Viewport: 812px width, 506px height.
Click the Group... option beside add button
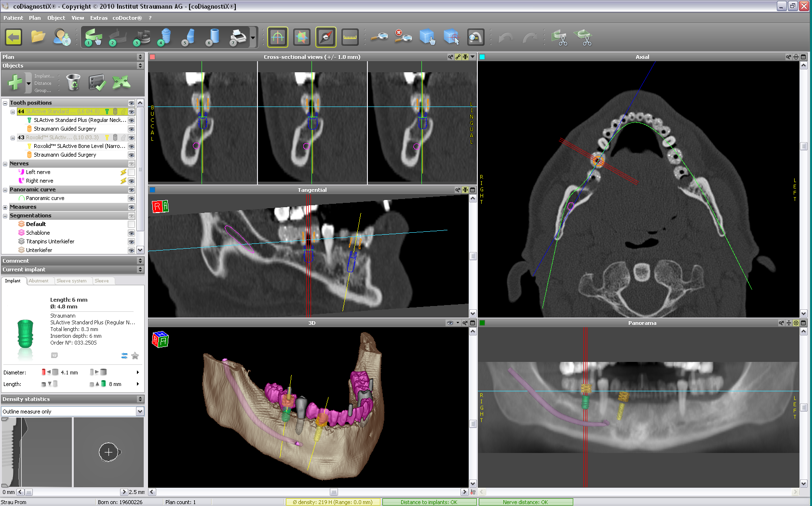[42, 91]
